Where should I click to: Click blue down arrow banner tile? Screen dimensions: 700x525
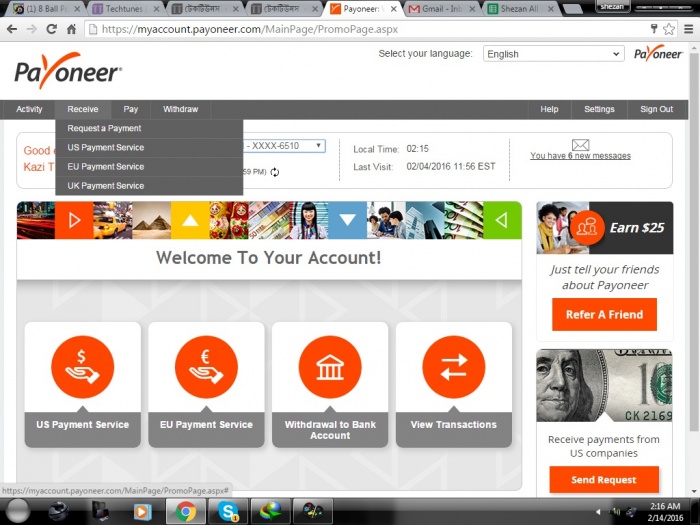(347, 220)
